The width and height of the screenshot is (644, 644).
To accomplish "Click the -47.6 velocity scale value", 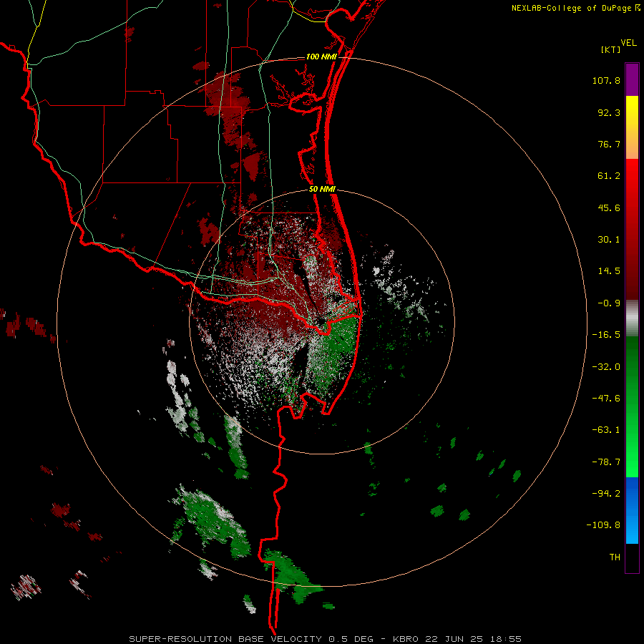I will (606, 399).
